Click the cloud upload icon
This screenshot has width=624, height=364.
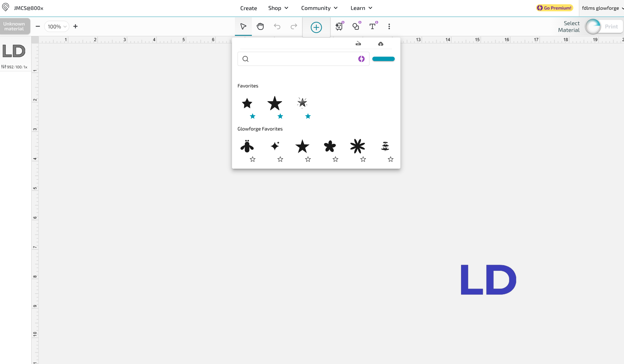tap(381, 44)
